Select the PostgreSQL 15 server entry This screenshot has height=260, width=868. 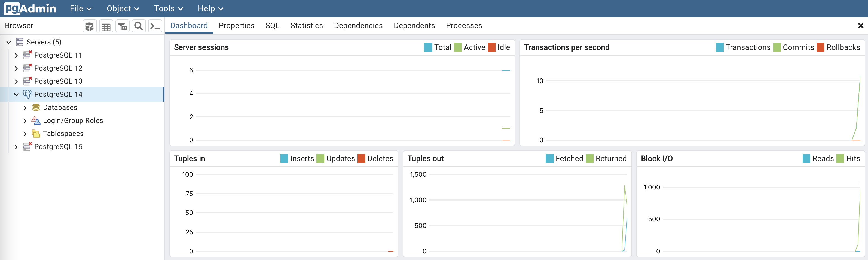coord(58,147)
